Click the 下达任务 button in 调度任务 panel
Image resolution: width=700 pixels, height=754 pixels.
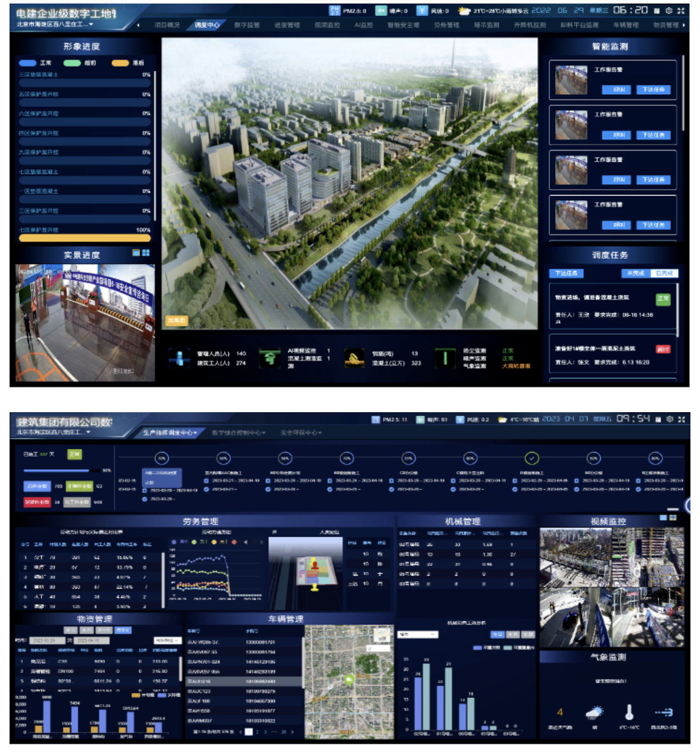pyautogui.click(x=566, y=273)
